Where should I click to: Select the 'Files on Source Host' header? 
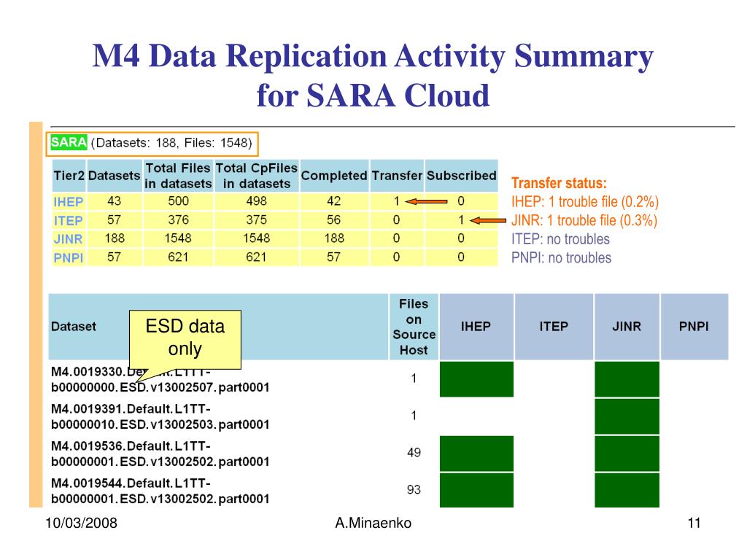point(414,327)
